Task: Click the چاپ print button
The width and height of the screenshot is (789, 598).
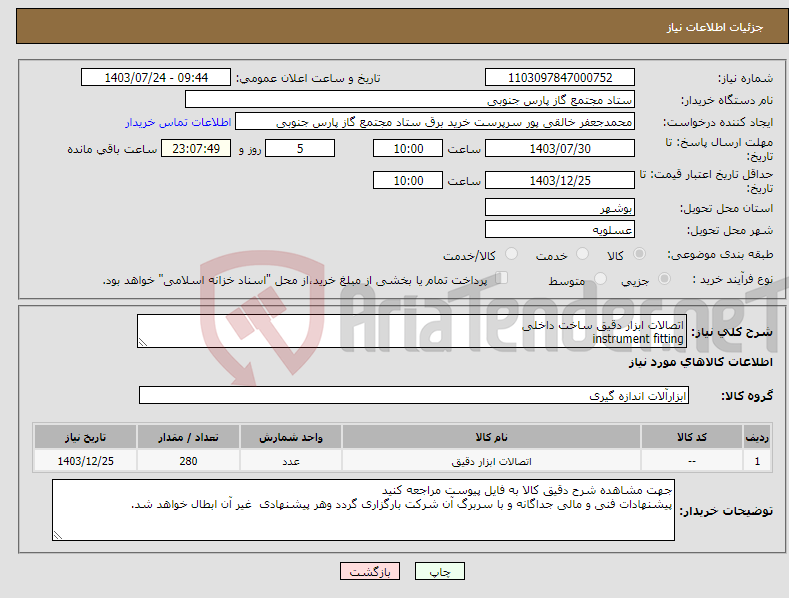Action: [x=440, y=571]
